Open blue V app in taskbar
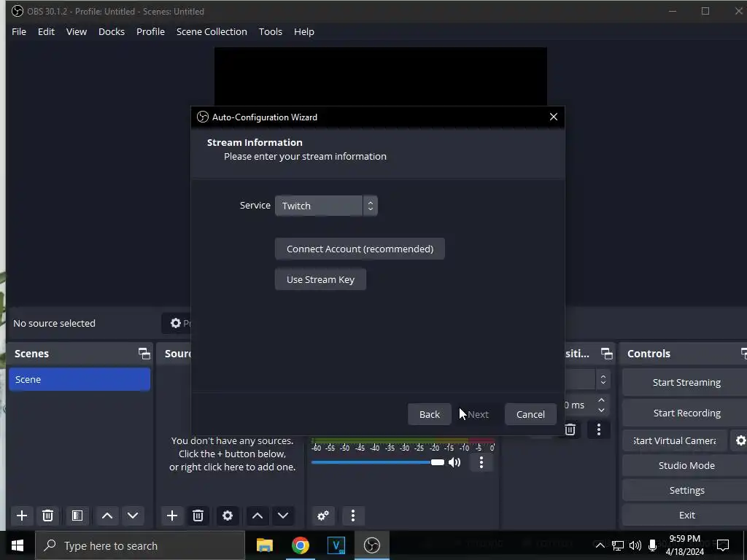This screenshot has height=560, width=747. [x=336, y=545]
